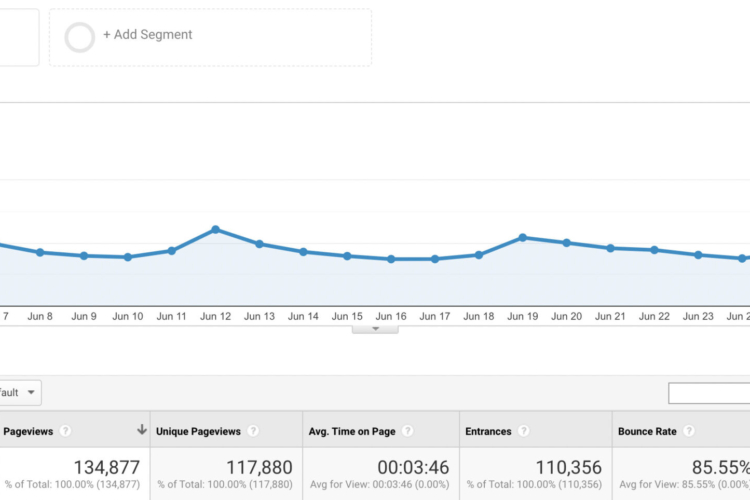Click the Jun 22 chart data point
Image resolution: width=750 pixels, height=500 pixels.
pos(654,250)
